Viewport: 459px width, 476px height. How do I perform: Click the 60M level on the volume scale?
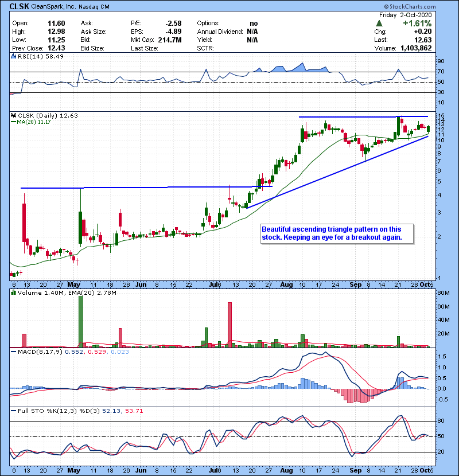[x=443, y=307]
